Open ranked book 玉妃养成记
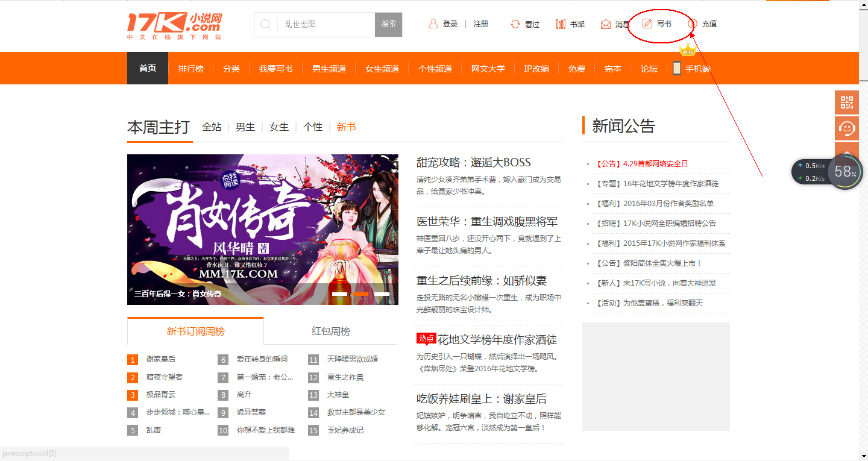Image resolution: width=868 pixels, height=461 pixels. tap(345, 430)
